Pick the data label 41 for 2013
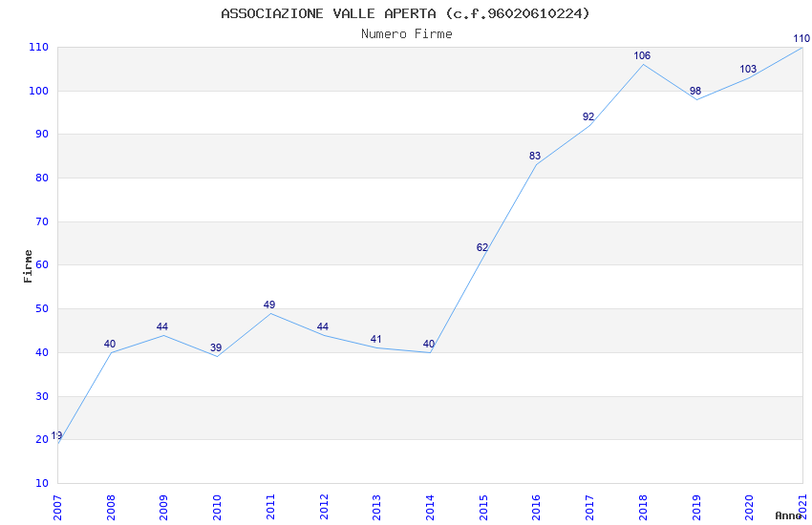This screenshot has height=525, width=812. [x=376, y=339]
